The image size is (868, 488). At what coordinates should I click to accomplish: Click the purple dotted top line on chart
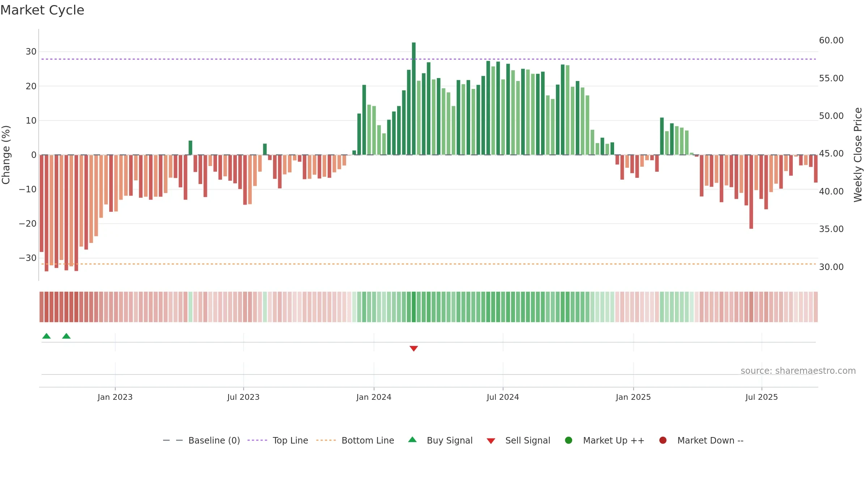429,59
